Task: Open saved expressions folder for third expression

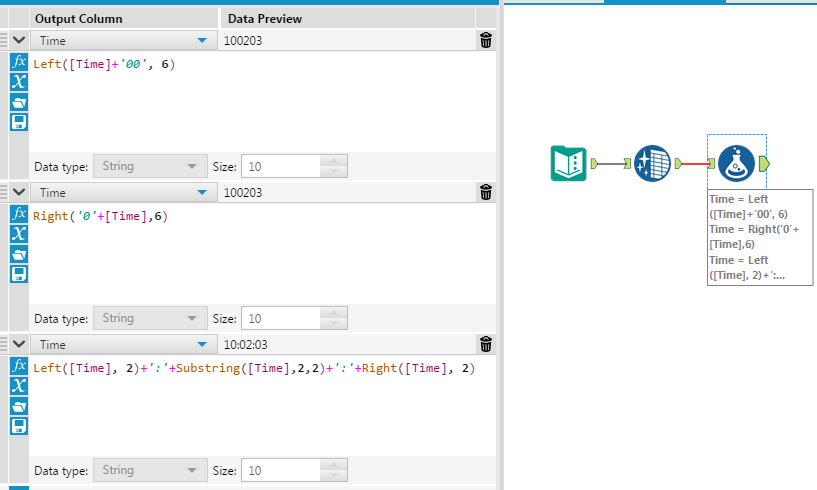Action: 19,406
